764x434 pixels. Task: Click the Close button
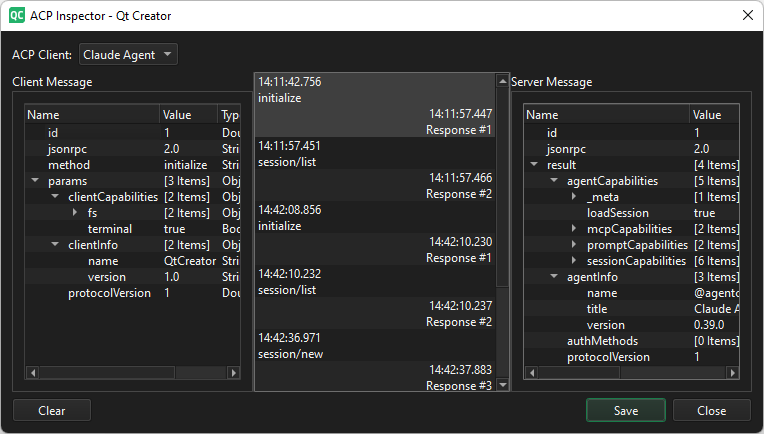click(711, 411)
